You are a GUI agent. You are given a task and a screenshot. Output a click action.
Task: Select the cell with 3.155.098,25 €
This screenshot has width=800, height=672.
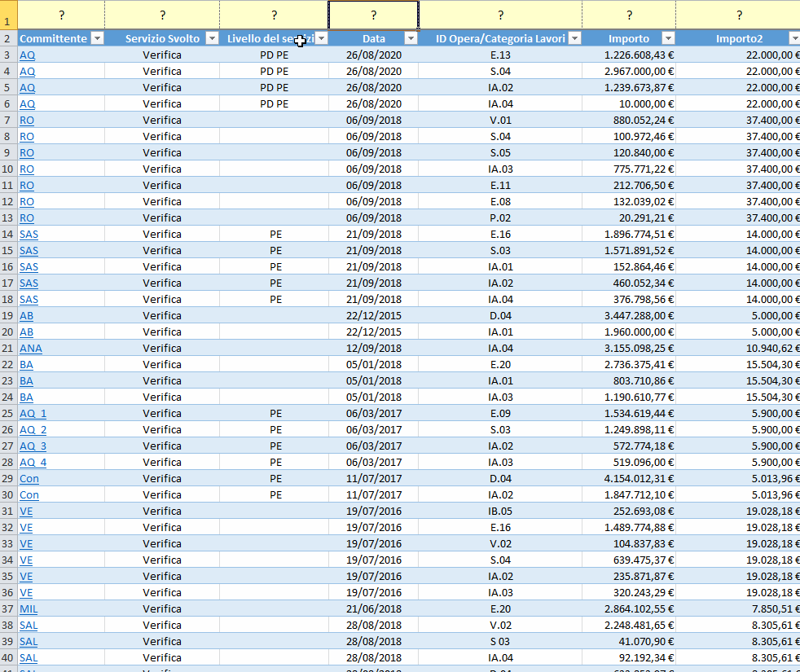(629, 349)
